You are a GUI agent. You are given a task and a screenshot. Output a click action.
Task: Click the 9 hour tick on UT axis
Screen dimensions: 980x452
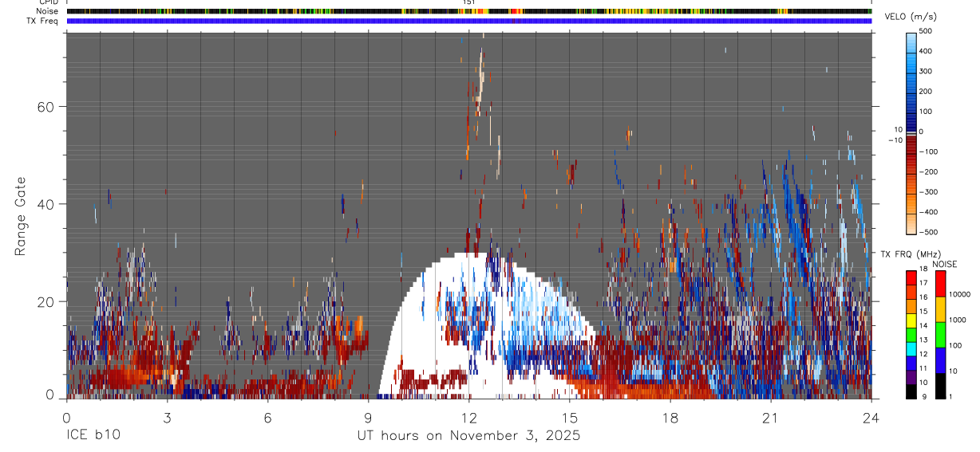(x=368, y=417)
